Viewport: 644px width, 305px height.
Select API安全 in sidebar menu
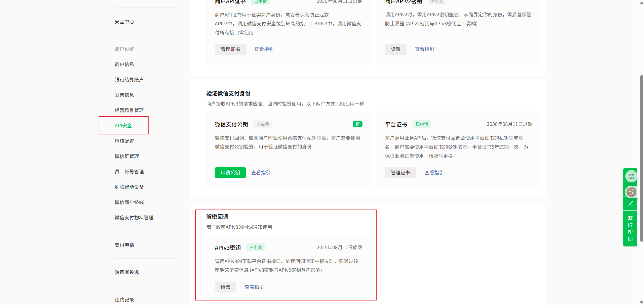click(123, 125)
